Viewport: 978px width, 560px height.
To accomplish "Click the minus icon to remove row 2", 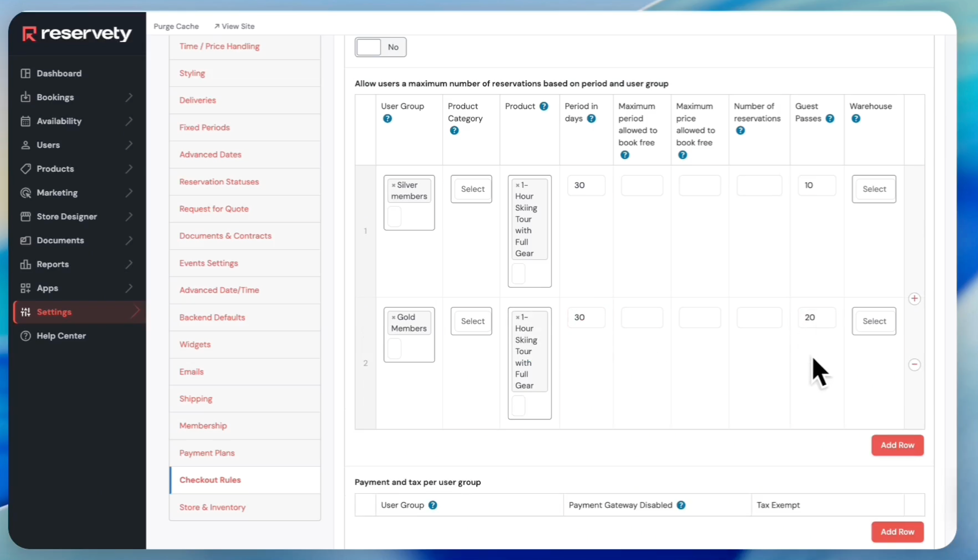I will coord(914,364).
